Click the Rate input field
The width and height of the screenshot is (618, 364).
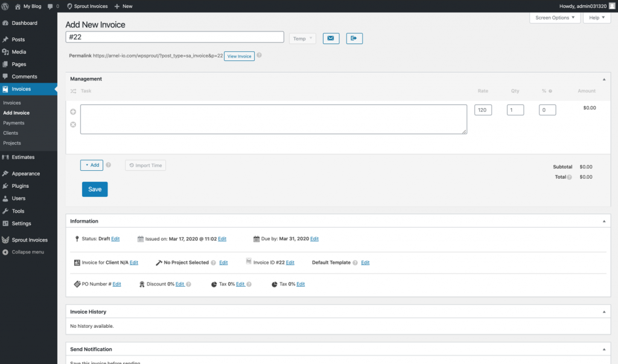click(483, 110)
